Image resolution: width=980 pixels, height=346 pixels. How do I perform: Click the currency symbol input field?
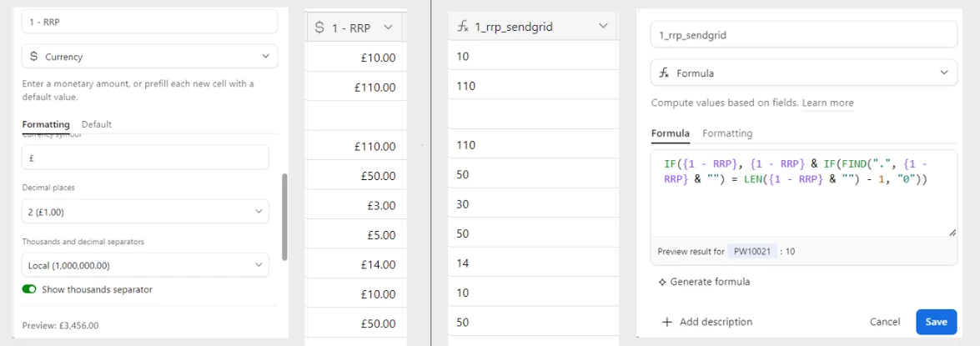[x=146, y=158]
